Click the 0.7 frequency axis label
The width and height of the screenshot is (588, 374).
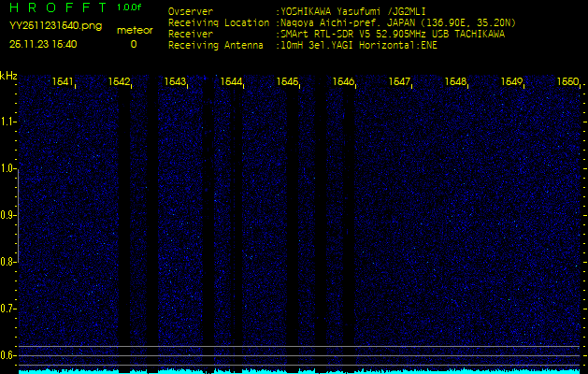pos(7,309)
